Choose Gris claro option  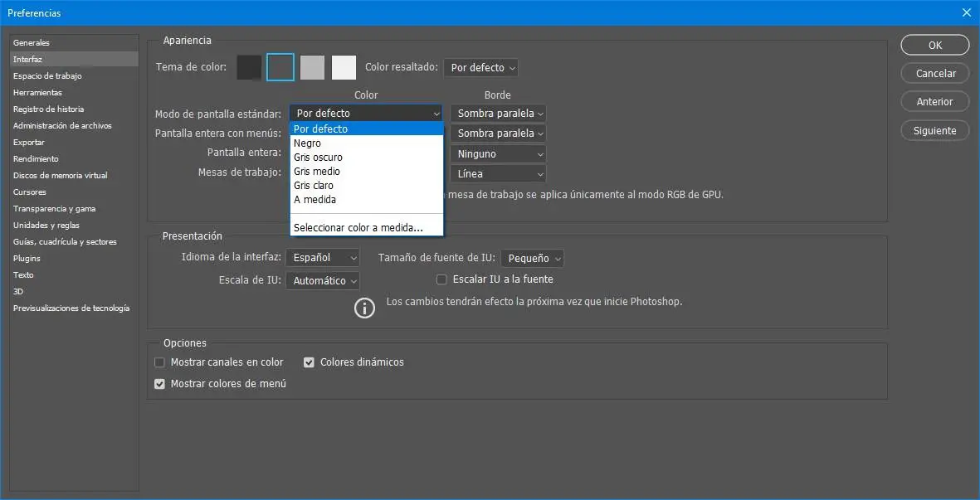367,186
